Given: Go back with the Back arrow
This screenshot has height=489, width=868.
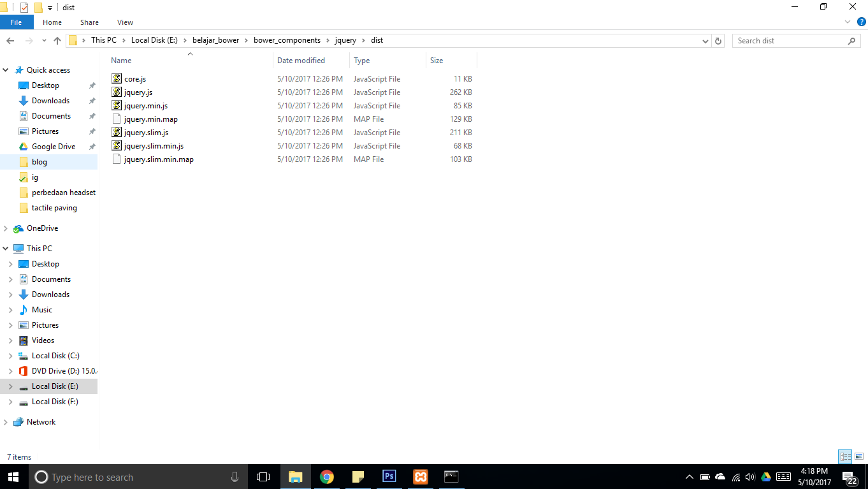Looking at the screenshot, I should [10, 41].
